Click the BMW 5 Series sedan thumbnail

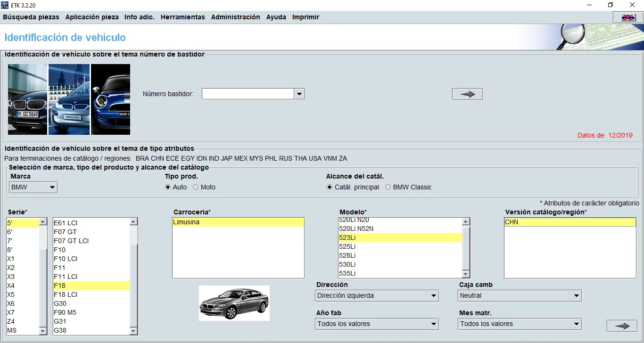coord(27,99)
